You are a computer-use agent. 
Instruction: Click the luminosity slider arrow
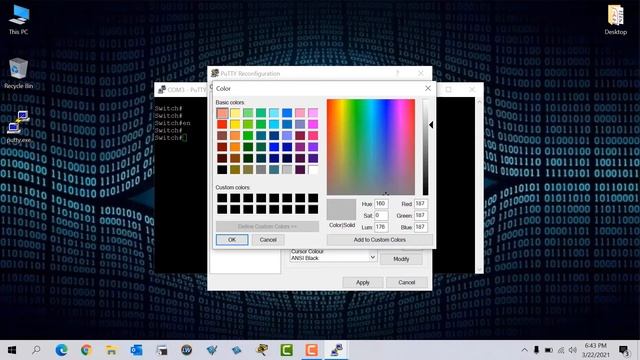(431, 125)
